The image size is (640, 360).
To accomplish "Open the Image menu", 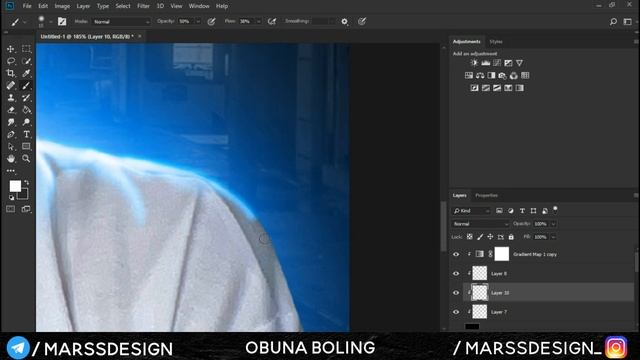I will point(62,6).
